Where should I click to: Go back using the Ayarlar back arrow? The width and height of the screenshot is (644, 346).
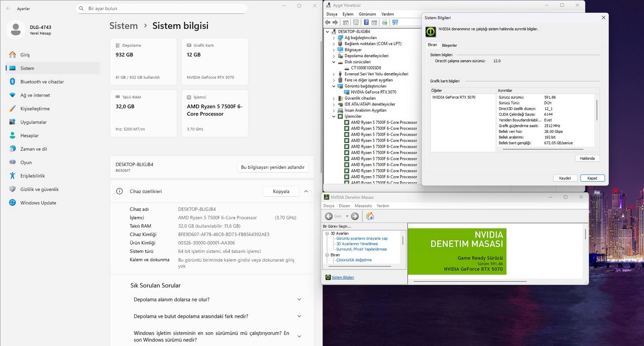tap(8, 9)
